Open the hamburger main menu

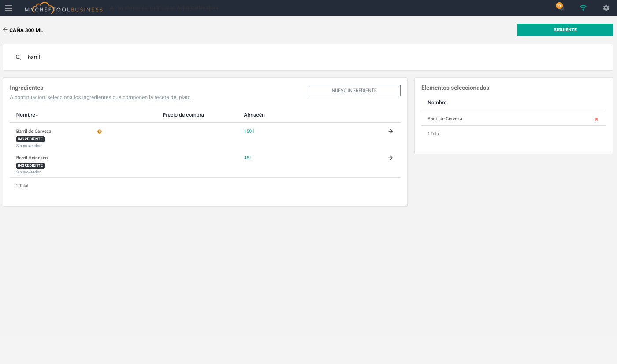click(8, 8)
